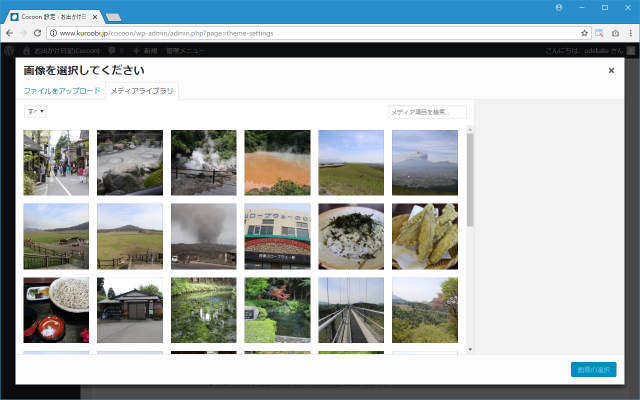Click the media grid scrollbar thumb
The height and width of the screenshot is (400, 640).
pyautogui.click(x=470, y=180)
